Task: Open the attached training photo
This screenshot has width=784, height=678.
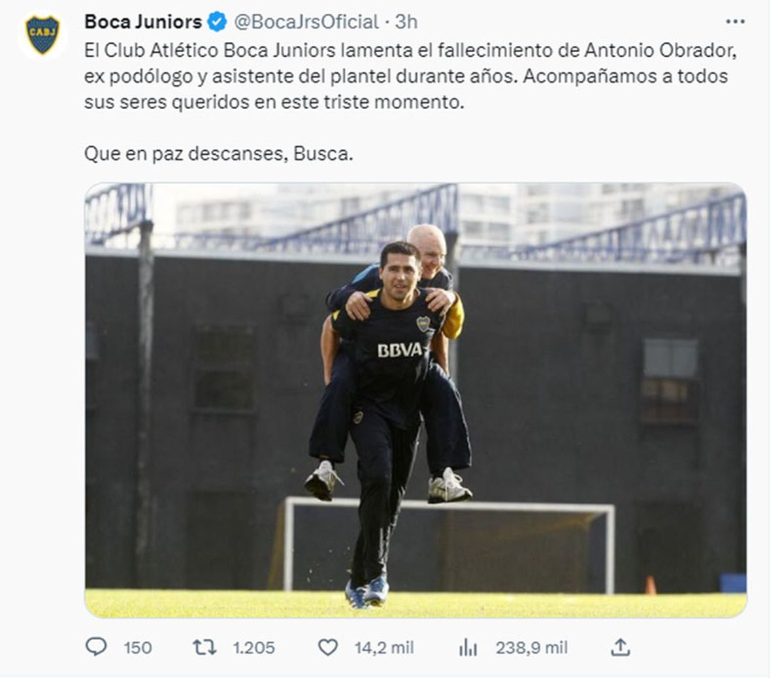Action: [x=416, y=400]
